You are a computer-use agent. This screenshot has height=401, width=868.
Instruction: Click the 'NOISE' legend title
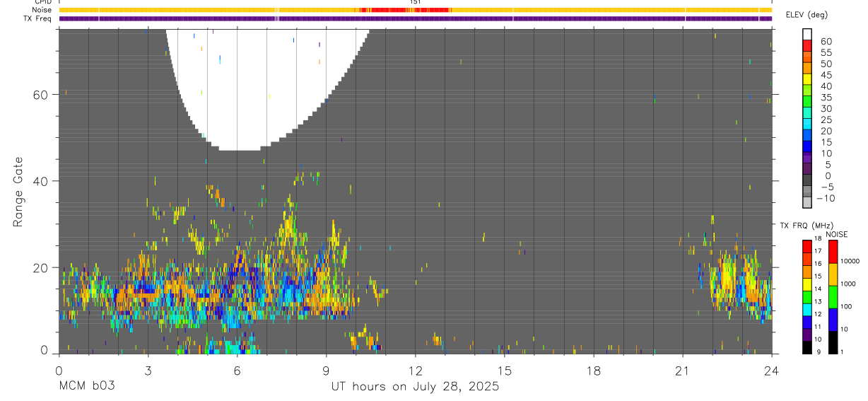(x=837, y=234)
